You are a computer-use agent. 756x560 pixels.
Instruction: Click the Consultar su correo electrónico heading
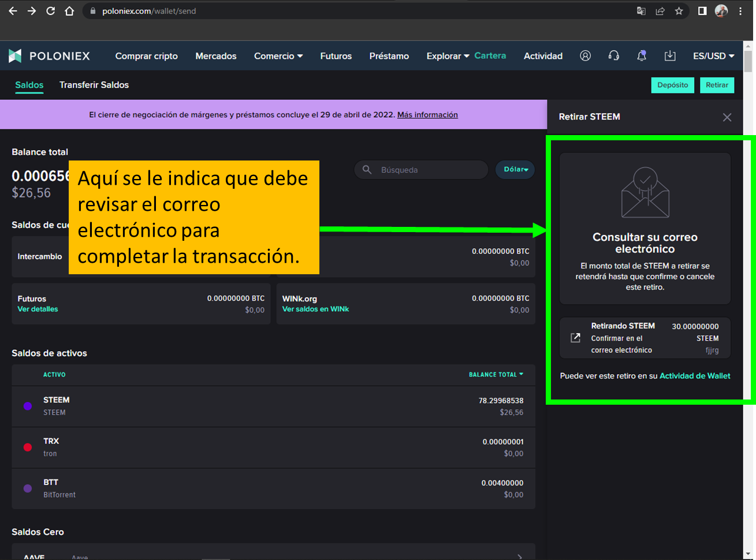pyautogui.click(x=645, y=243)
